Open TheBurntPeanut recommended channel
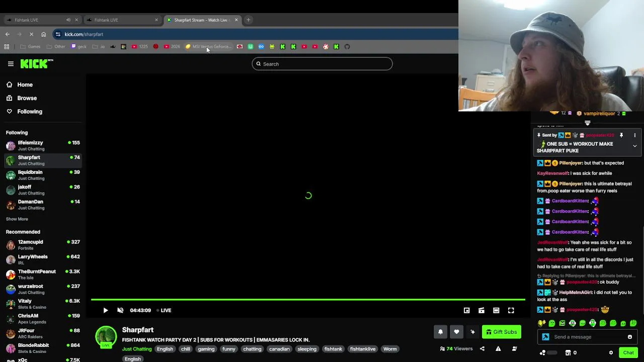The width and height of the screenshot is (644, 362). 43,274
